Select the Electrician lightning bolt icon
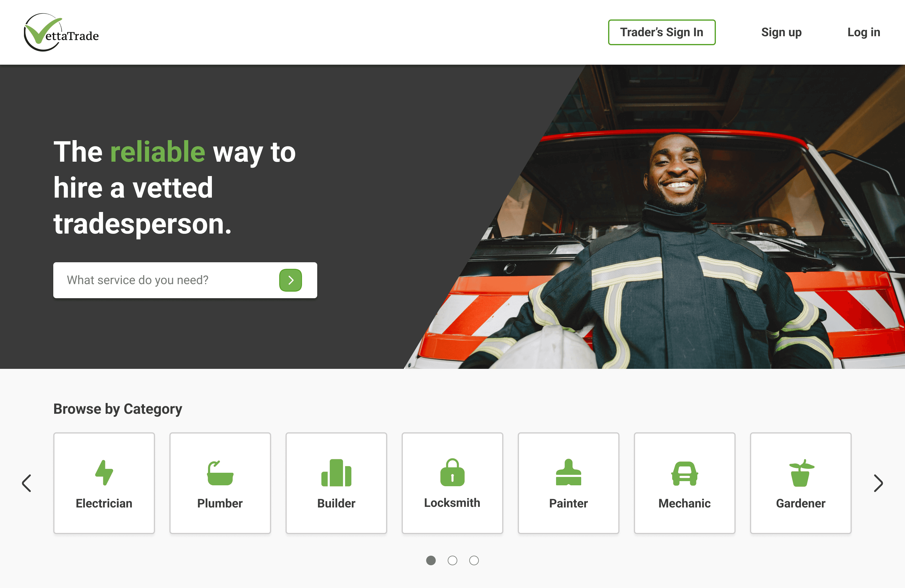905x588 pixels. [x=104, y=472]
